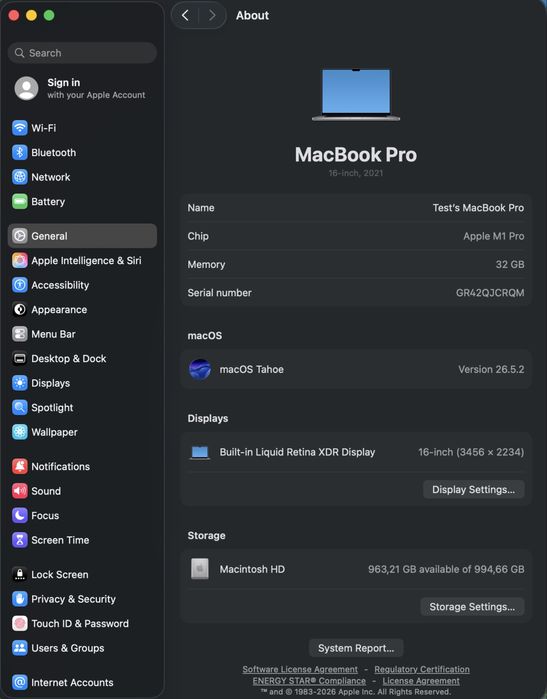
Task: Open Desktop & Dock icon
Action: (x=20, y=358)
